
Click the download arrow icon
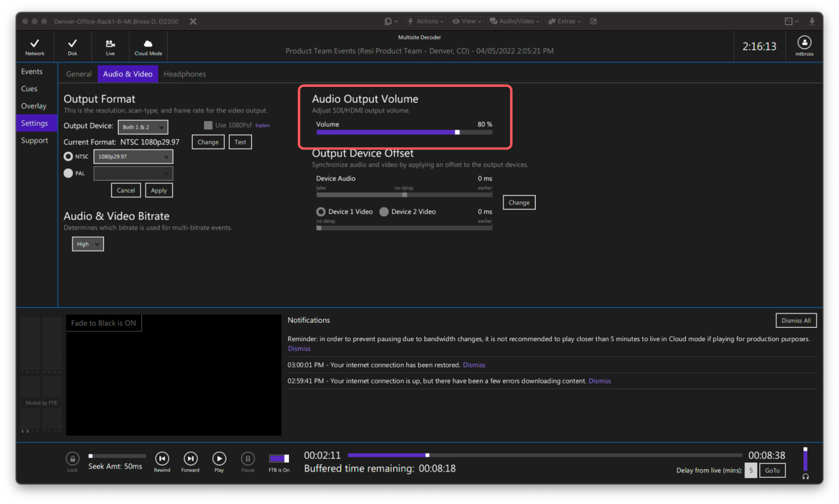pos(812,21)
